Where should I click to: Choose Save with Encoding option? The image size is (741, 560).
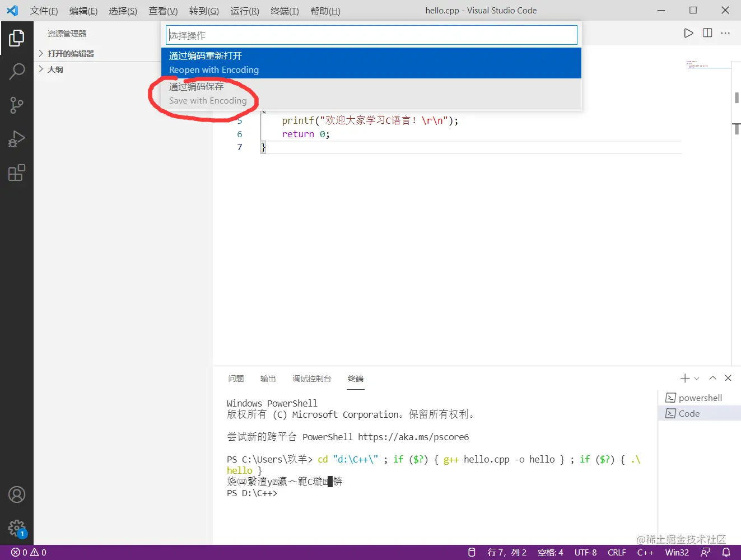(371, 94)
